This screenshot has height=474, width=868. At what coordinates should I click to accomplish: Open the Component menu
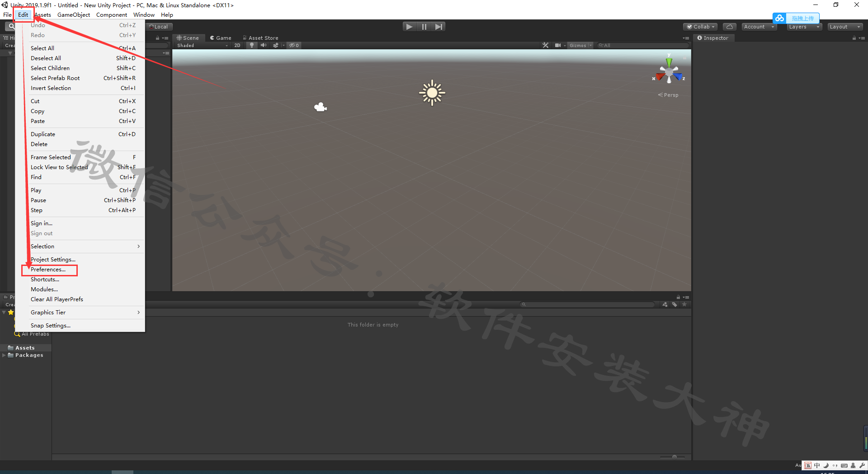point(112,15)
